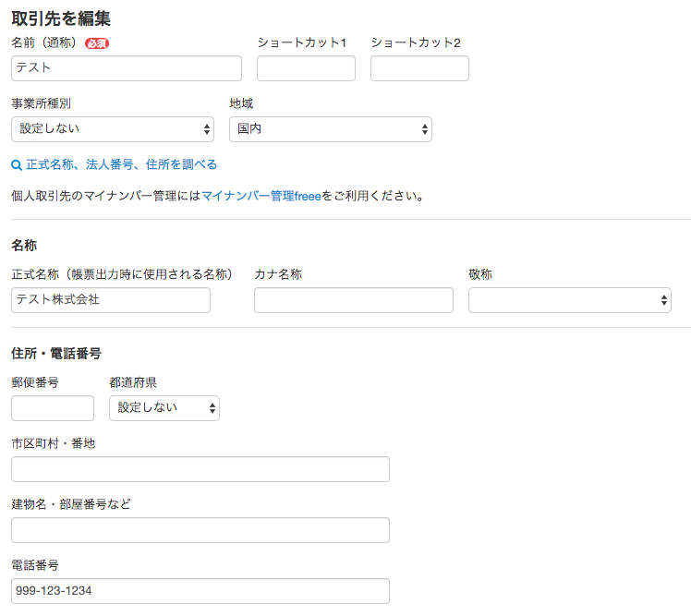691x616 pixels.
Task: Click the magnifier search icon
Action: [17, 165]
